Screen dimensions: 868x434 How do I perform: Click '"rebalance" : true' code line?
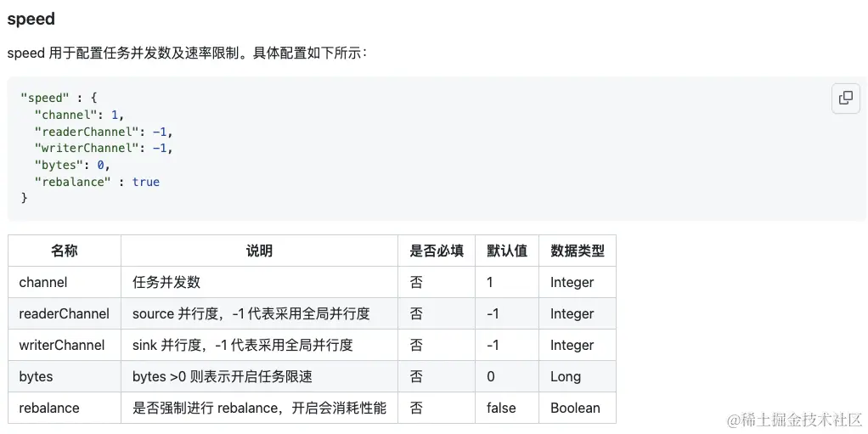(97, 182)
